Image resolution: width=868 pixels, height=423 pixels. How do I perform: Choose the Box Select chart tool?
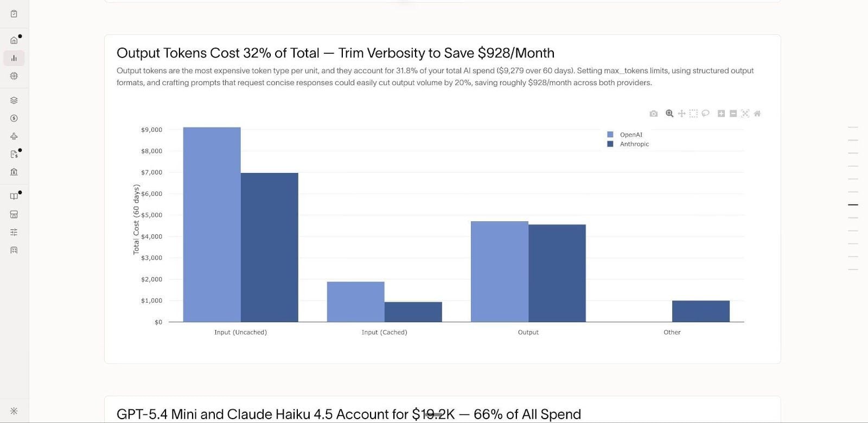tap(693, 113)
